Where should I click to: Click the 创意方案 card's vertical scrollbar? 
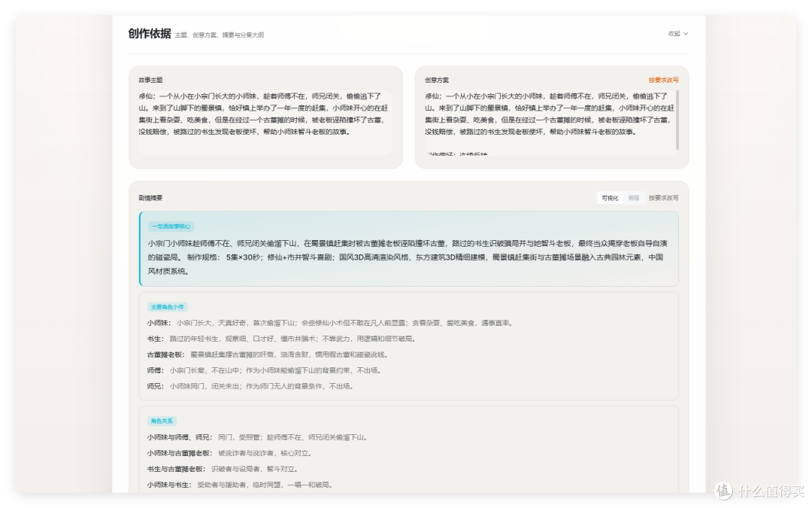coord(677,120)
